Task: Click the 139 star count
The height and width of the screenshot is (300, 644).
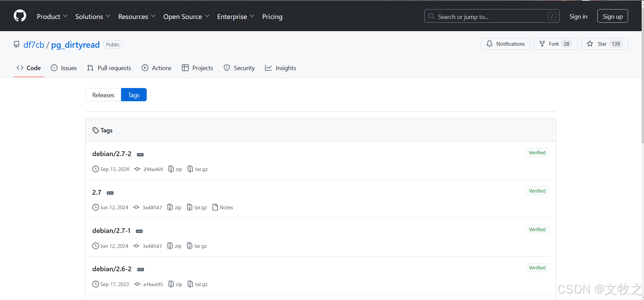Action: click(616, 44)
